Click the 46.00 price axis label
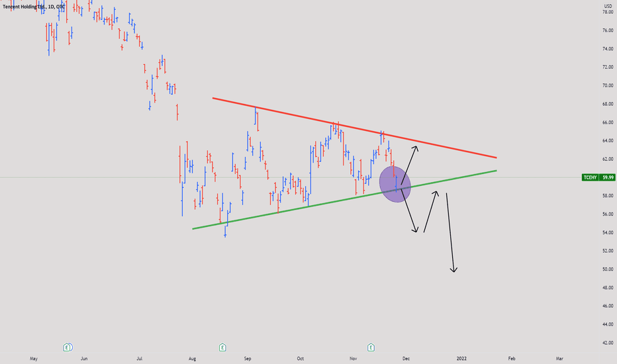This screenshot has height=364, width=617. (608, 306)
